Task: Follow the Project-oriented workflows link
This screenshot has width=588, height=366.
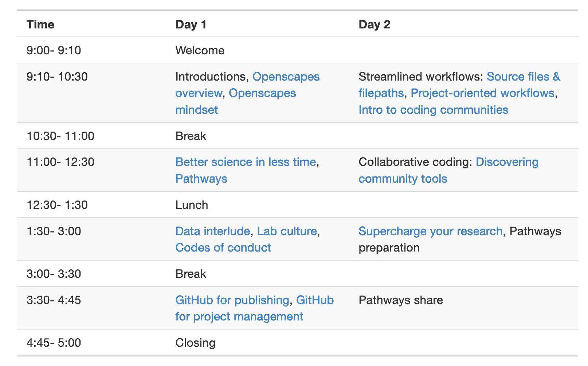Action: coord(482,93)
